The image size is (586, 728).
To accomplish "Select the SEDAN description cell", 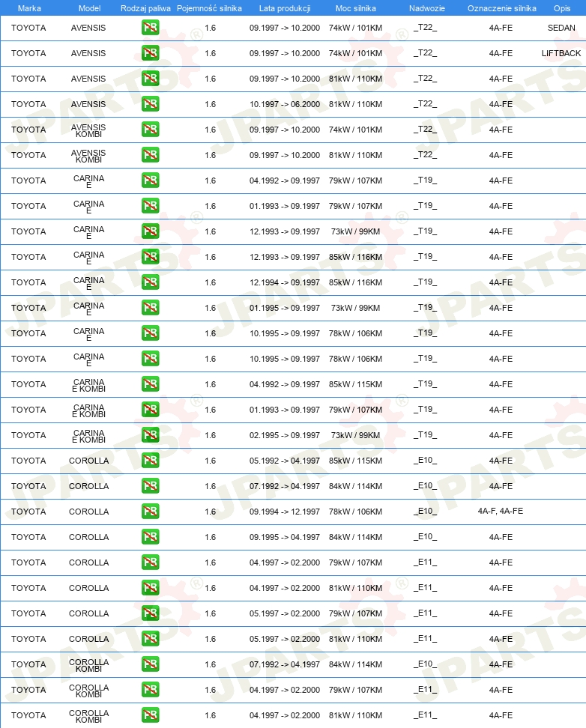I will pyautogui.click(x=561, y=28).
